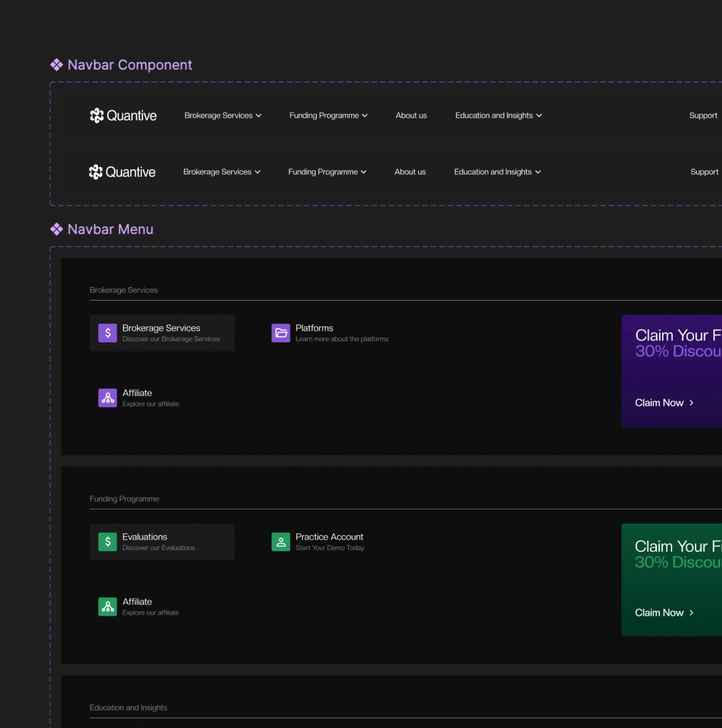The width and height of the screenshot is (722, 728).
Task: Click the green Affiliate network icon
Action: click(x=107, y=606)
